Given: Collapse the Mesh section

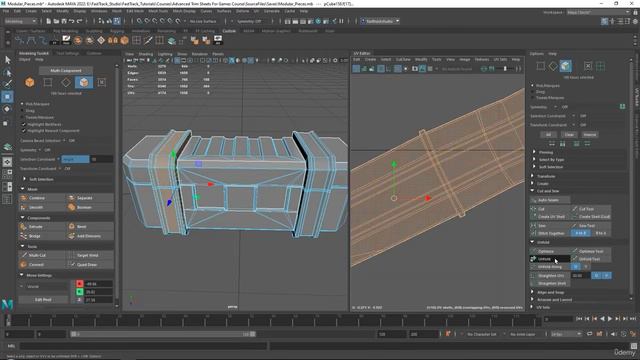Looking at the screenshot, I should click(x=22, y=189).
